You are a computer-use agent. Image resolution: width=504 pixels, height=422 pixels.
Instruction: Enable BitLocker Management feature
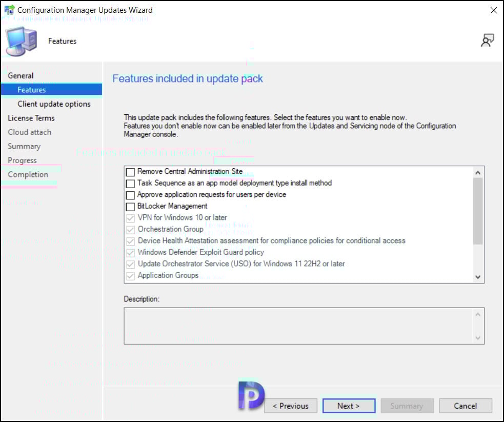point(130,207)
